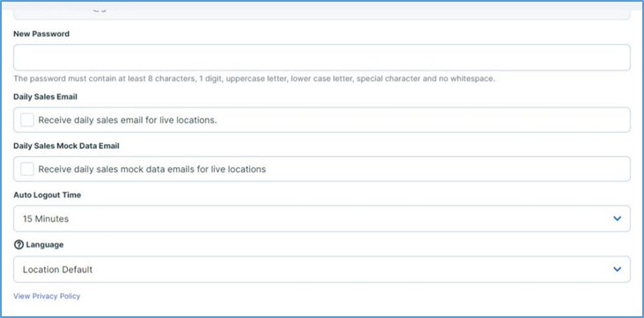
Task: Click the New Password label
Action: pyautogui.click(x=41, y=34)
